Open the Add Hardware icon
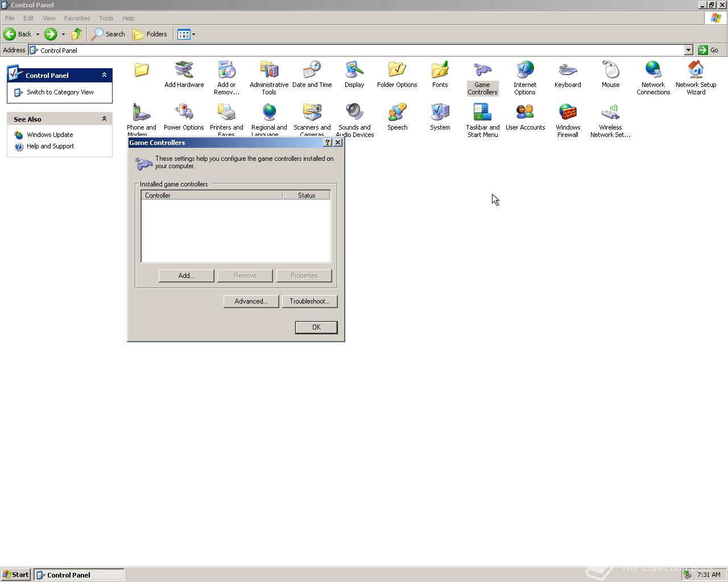 click(184, 74)
